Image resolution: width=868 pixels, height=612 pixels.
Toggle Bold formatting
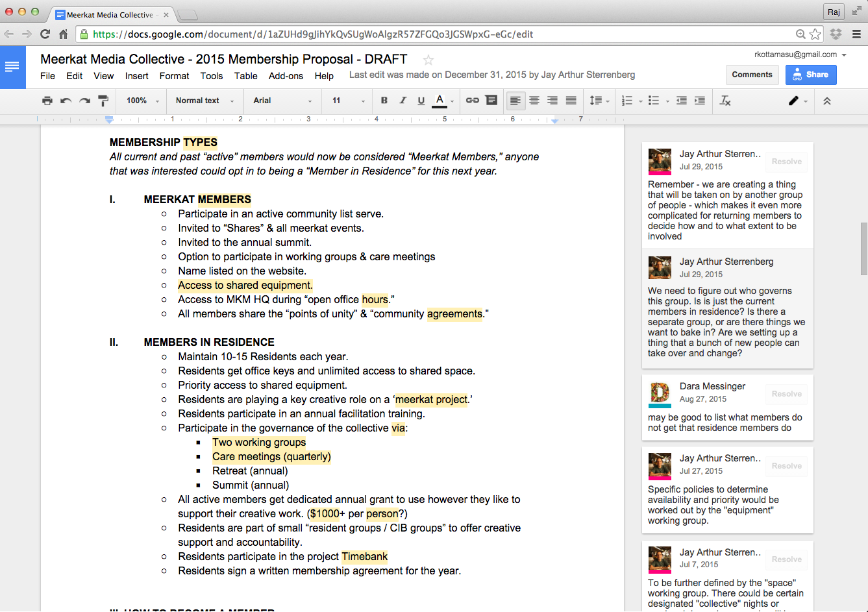tap(384, 101)
